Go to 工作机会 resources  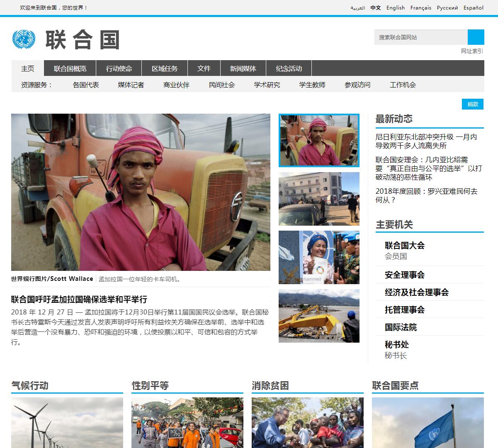[x=403, y=85]
